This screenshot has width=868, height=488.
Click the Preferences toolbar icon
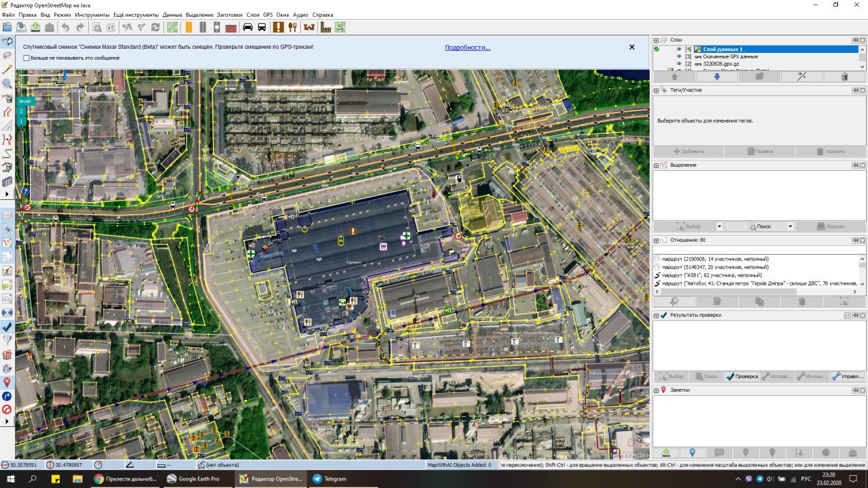coord(111,27)
